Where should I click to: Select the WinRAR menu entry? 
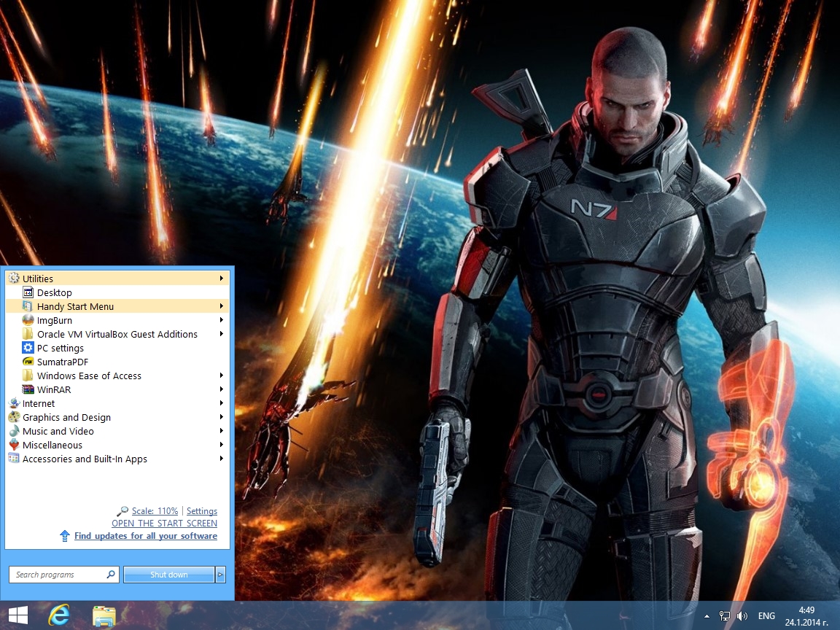click(x=117, y=389)
